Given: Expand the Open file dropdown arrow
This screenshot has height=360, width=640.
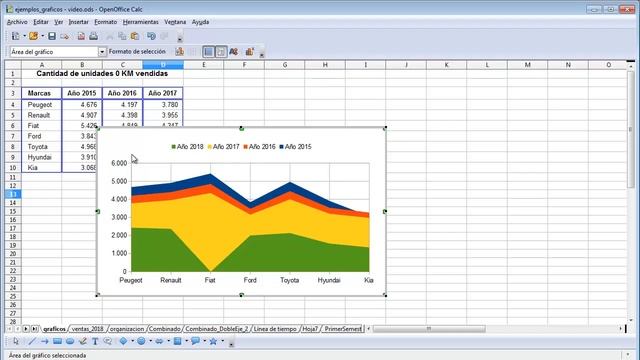Looking at the screenshot, I should (x=42, y=36).
